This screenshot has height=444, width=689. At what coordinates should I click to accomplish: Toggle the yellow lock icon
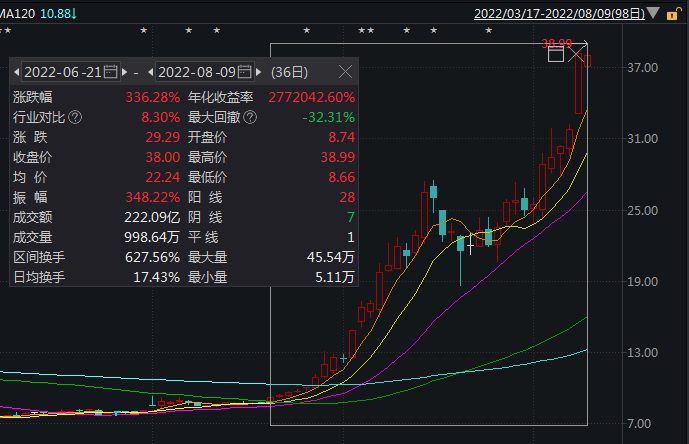click(x=671, y=14)
